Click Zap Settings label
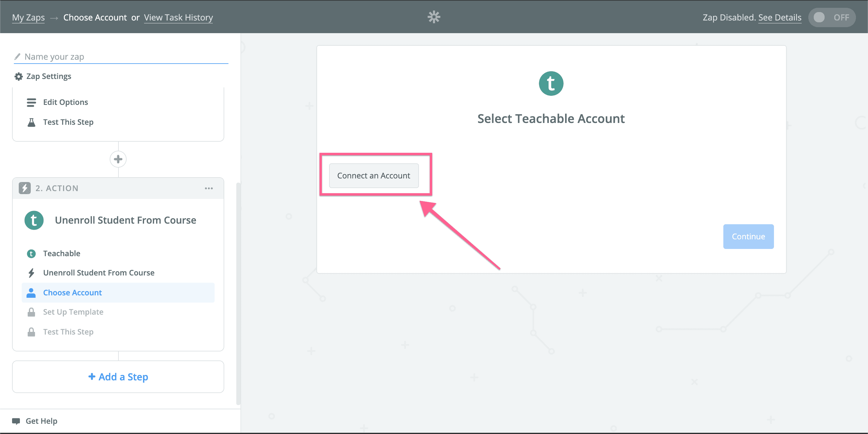Viewport: 868px width, 434px height. [x=49, y=77]
